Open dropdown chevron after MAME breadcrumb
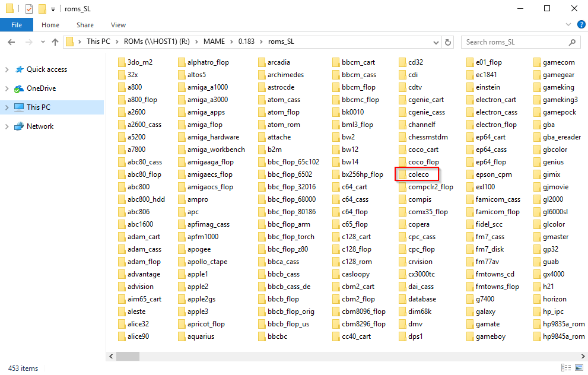This screenshot has height=375, width=588. pos(232,42)
